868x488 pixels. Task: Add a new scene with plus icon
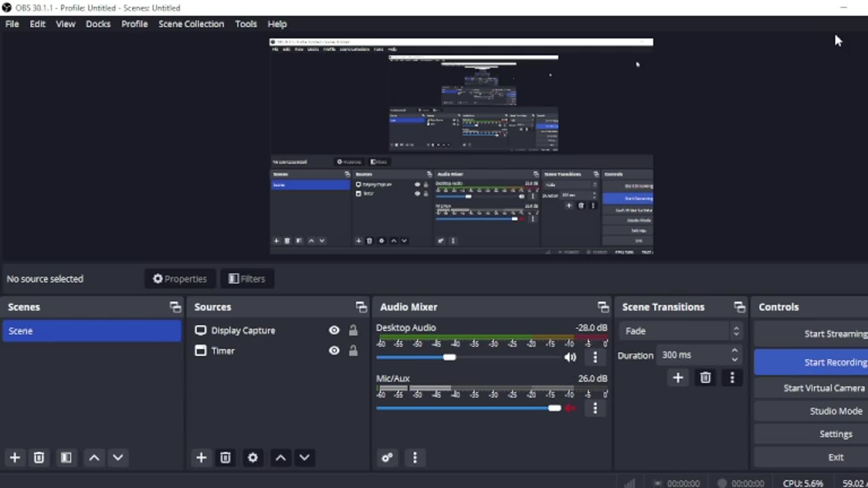pos(14,458)
